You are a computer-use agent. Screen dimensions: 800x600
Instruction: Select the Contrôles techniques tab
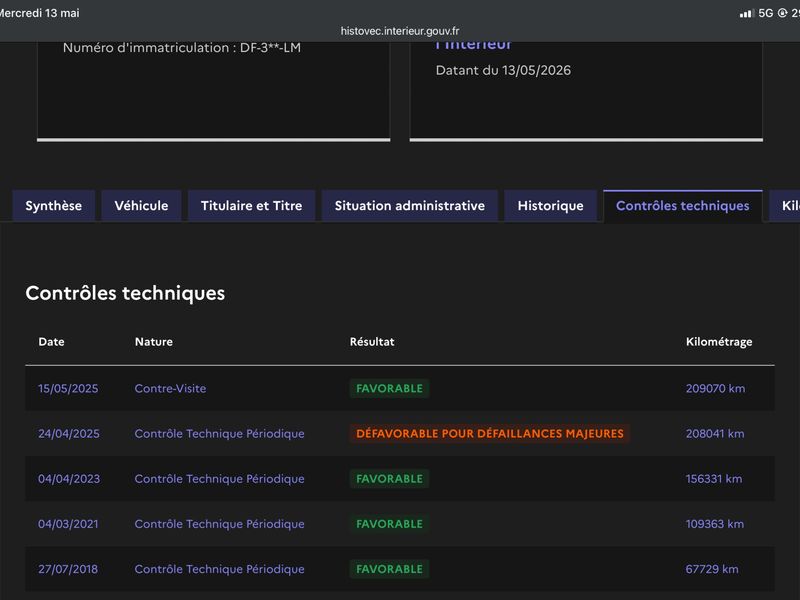coord(683,206)
